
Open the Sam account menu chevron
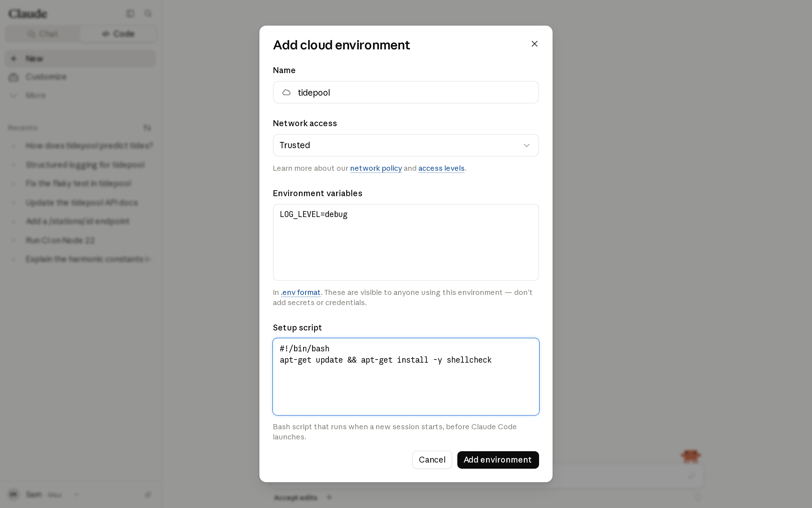click(76, 494)
